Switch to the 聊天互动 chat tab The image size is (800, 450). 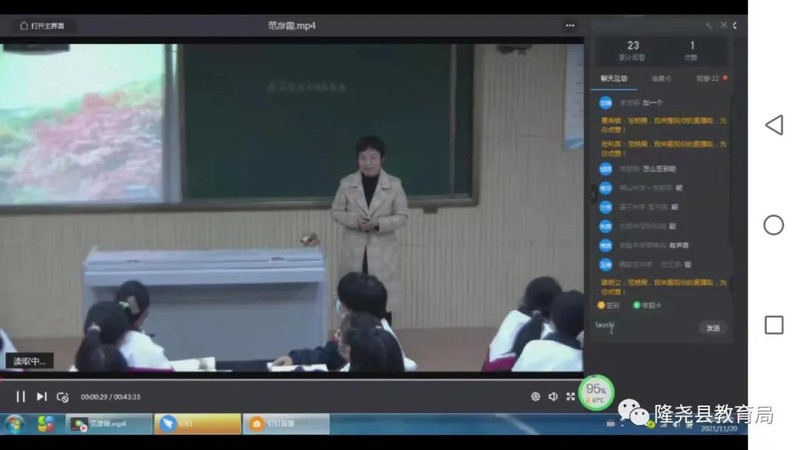click(x=613, y=79)
